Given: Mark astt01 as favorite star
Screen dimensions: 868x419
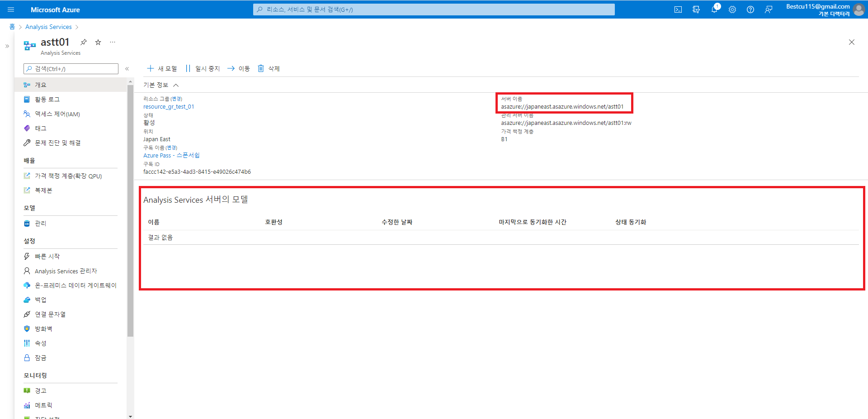Looking at the screenshot, I should (x=98, y=42).
